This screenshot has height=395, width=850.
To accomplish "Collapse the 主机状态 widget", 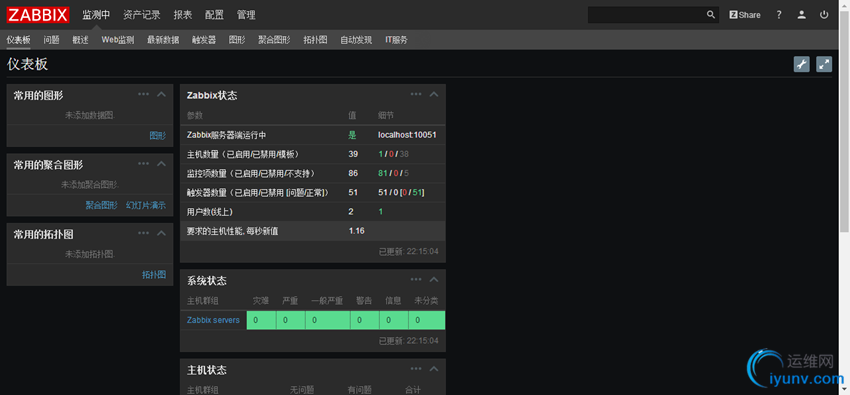I will pyautogui.click(x=434, y=369).
